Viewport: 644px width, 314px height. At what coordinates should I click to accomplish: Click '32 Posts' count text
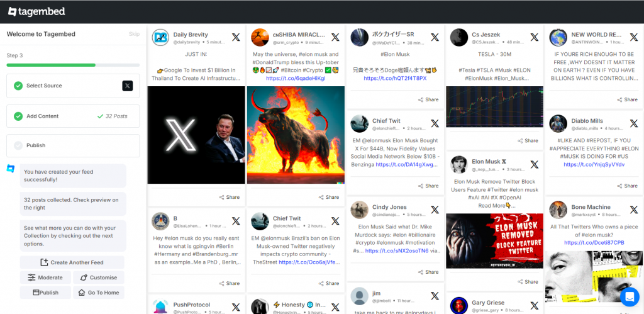pos(116,116)
